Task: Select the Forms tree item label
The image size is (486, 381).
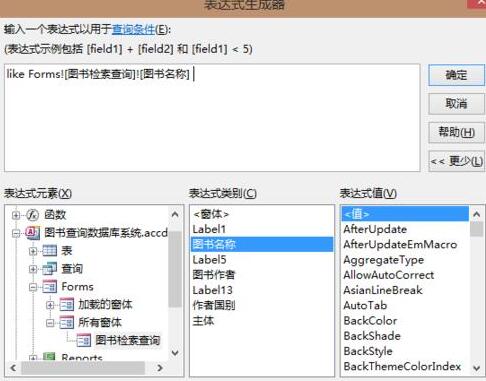Action: 77,287
